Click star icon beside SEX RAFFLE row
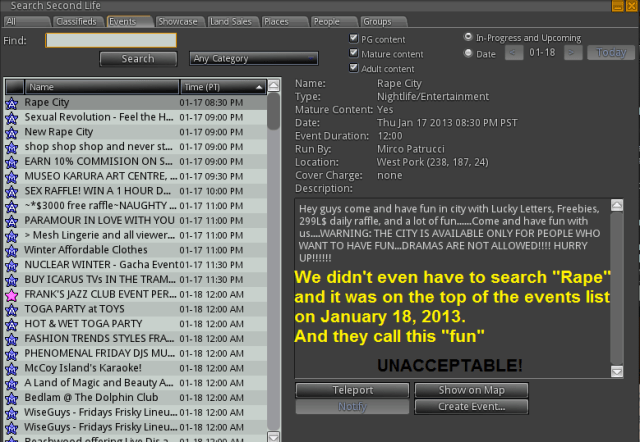640x442 pixels. click(11, 191)
